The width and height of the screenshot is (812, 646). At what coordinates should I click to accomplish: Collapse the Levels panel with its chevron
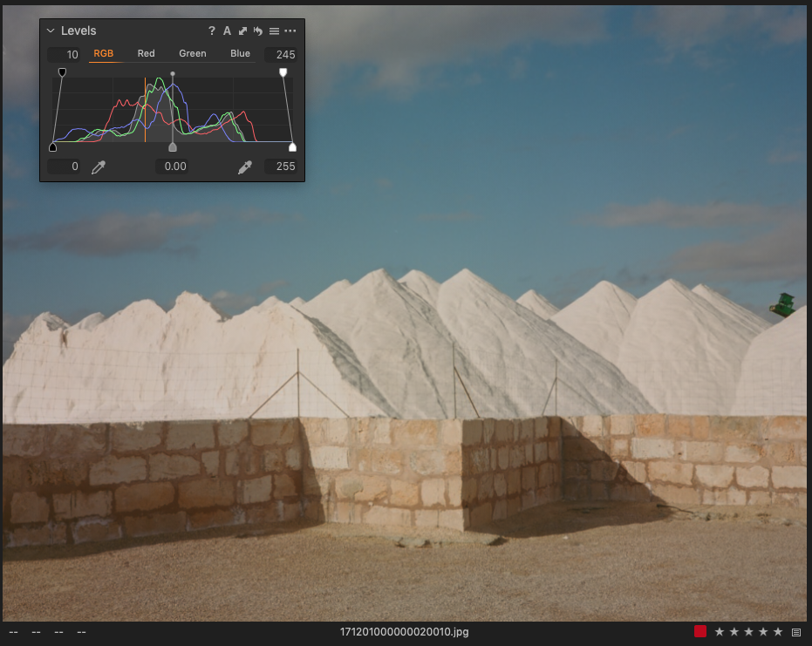click(51, 31)
